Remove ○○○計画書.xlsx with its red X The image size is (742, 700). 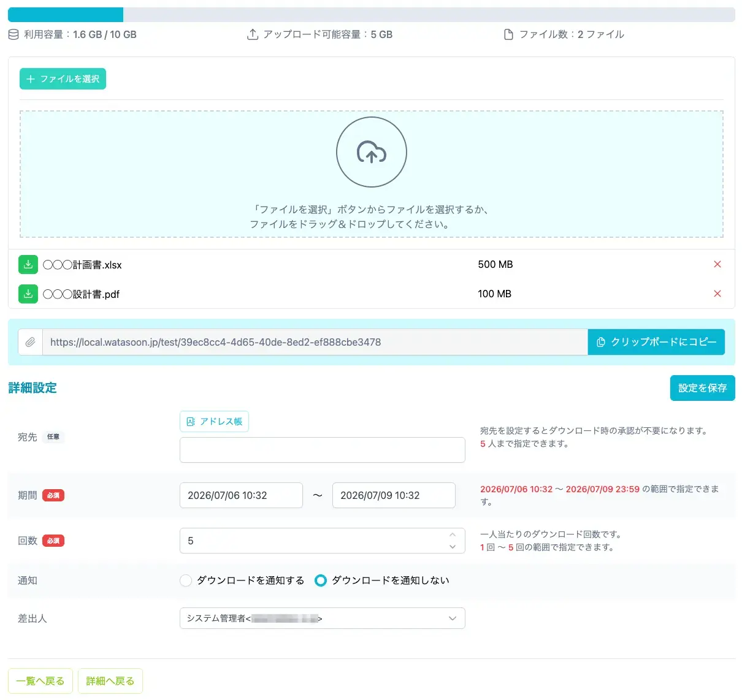tap(717, 264)
